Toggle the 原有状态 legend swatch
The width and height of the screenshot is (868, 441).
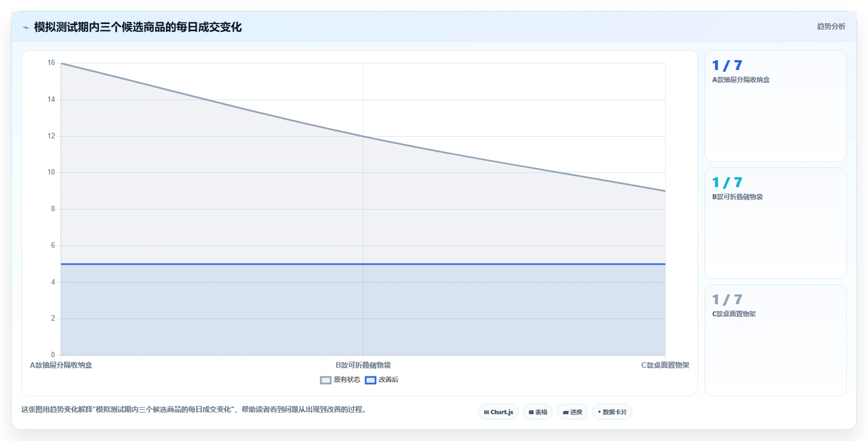[x=326, y=380]
